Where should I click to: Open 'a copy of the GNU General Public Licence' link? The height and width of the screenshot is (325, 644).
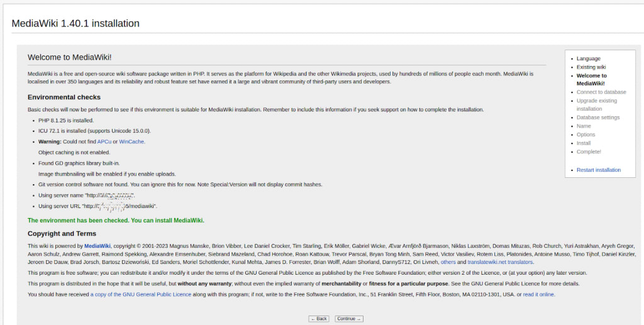tap(141, 294)
